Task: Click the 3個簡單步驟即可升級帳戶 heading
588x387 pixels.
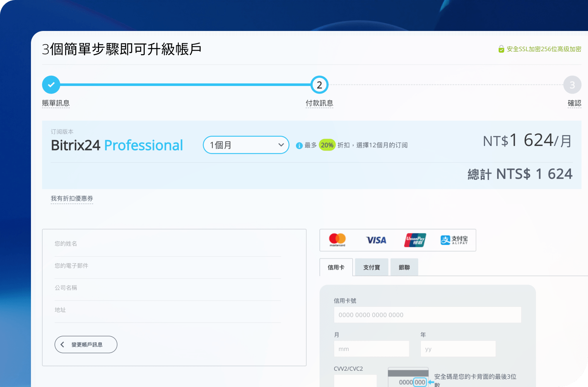Action: coord(121,49)
